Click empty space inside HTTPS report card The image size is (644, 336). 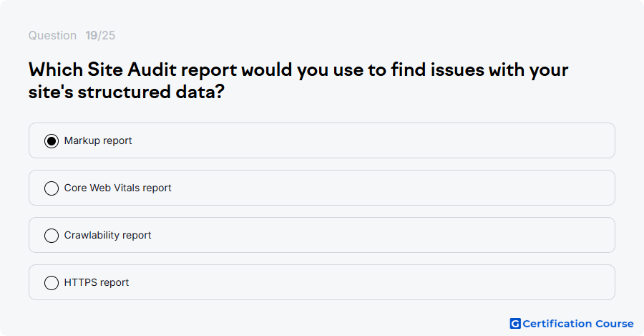(x=370, y=282)
